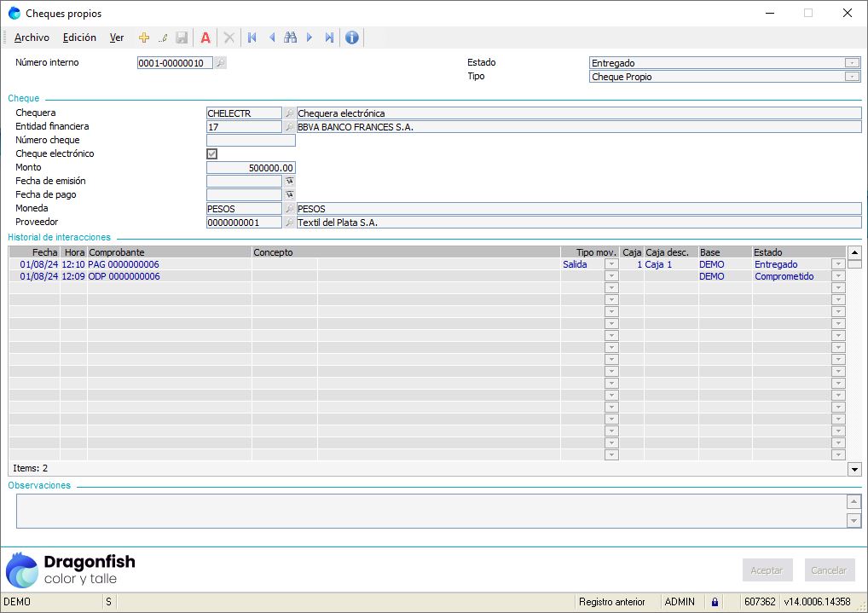Click the lookup icon beside Proveedor code
This screenshot has width=868, height=613.
pos(289,223)
